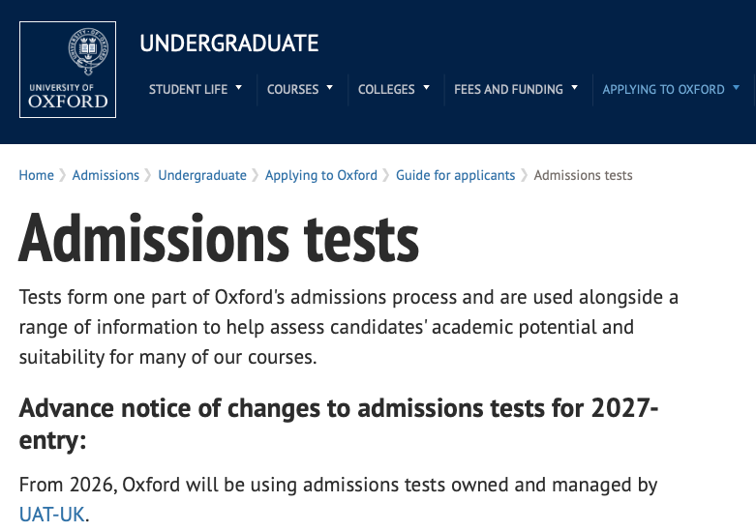
Task: Go to Undergraduate breadcrumb link
Action: click(202, 175)
